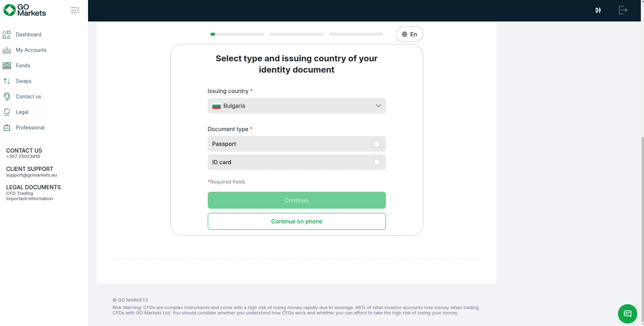Viewport: 644px width, 326px height.
Task: Select My Accounts in the sidebar
Action: [x=31, y=50]
